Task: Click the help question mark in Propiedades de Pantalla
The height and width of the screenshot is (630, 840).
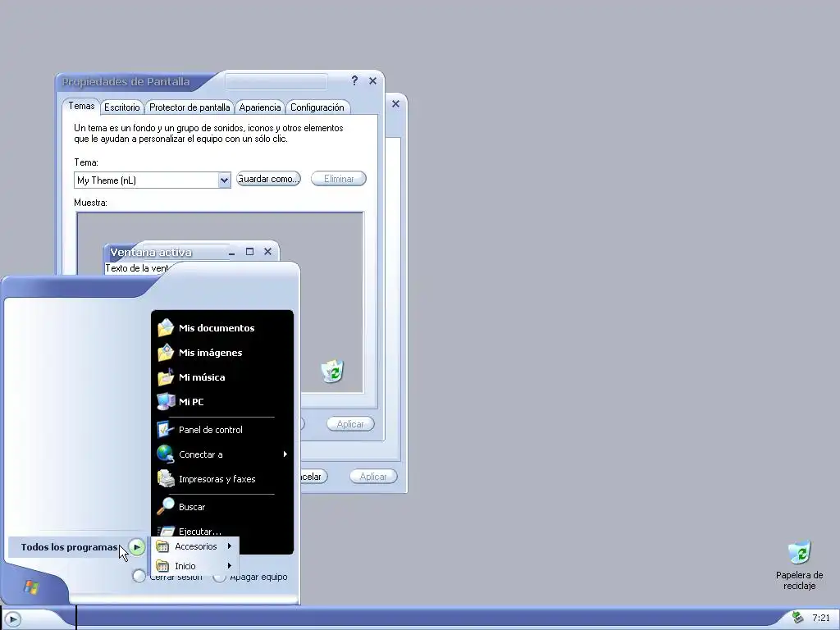Action: click(x=354, y=80)
